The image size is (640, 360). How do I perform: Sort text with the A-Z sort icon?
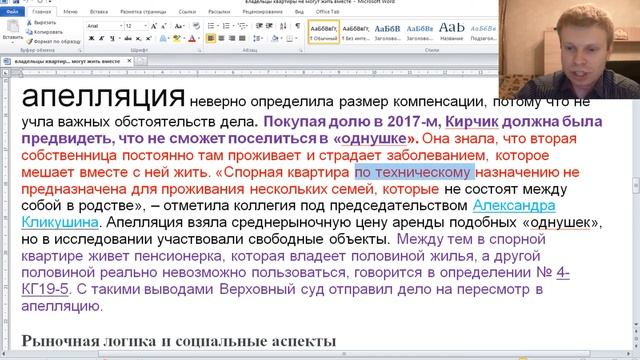(x=283, y=26)
